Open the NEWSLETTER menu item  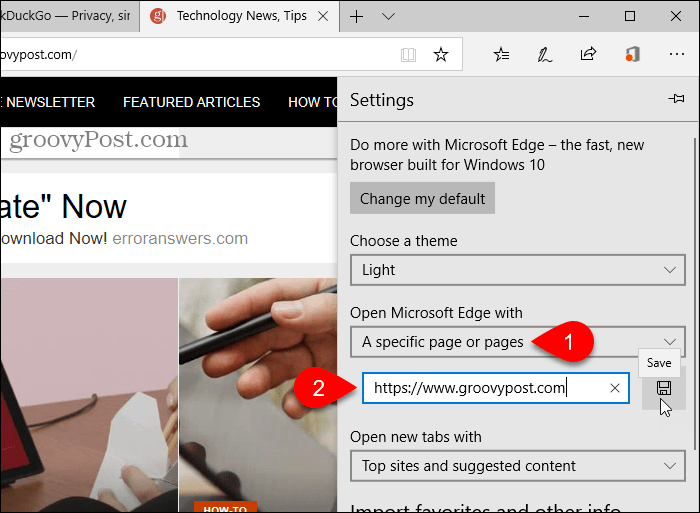pyautogui.click(x=50, y=102)
